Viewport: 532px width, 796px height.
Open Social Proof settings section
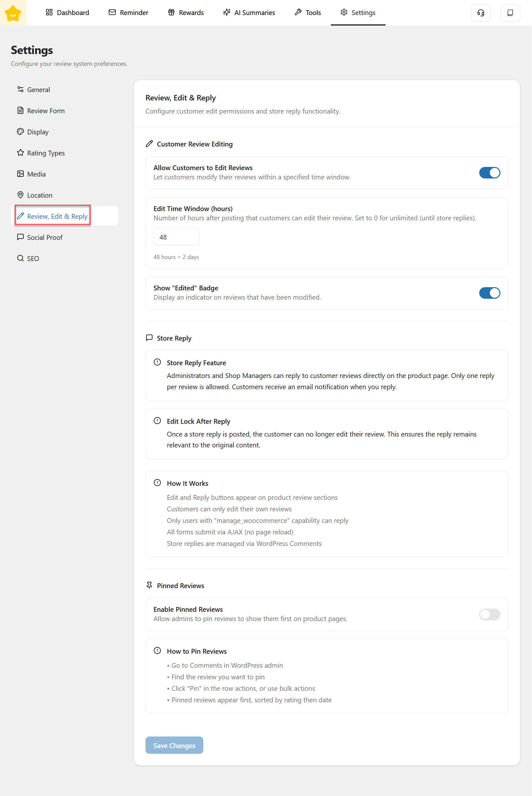point(44,237)
